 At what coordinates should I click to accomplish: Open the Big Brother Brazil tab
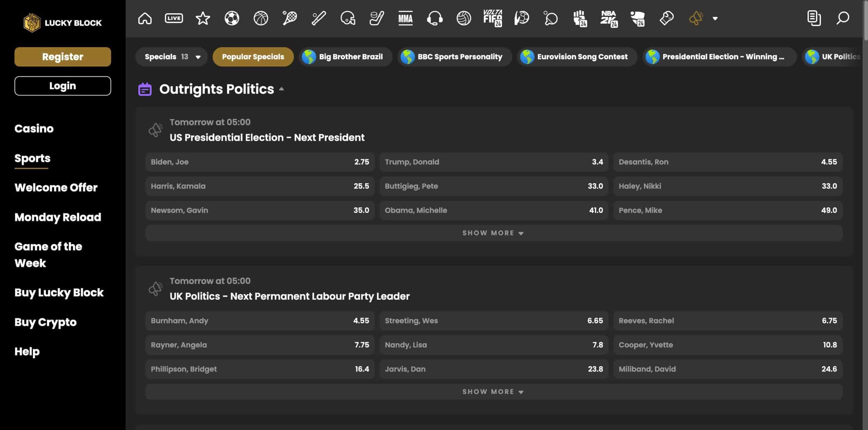point(346,57)
